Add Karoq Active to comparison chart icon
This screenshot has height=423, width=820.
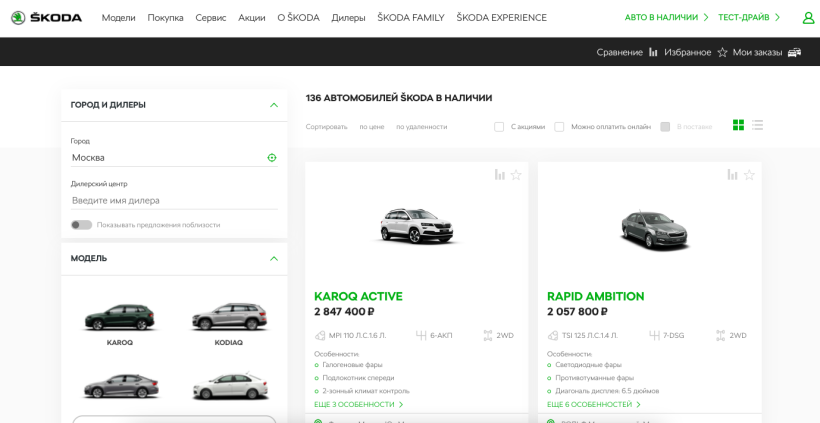499,175
